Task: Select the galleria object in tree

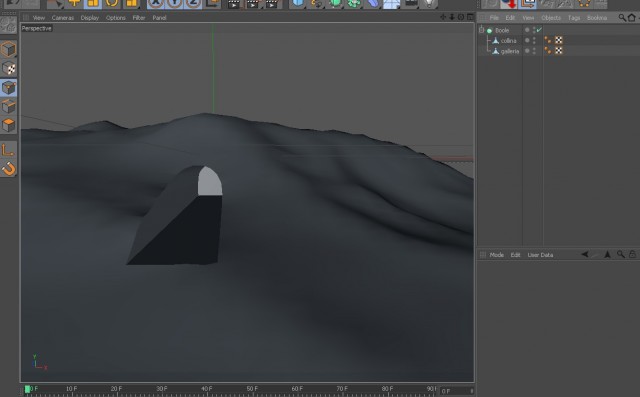Action: tap(510, 51)
